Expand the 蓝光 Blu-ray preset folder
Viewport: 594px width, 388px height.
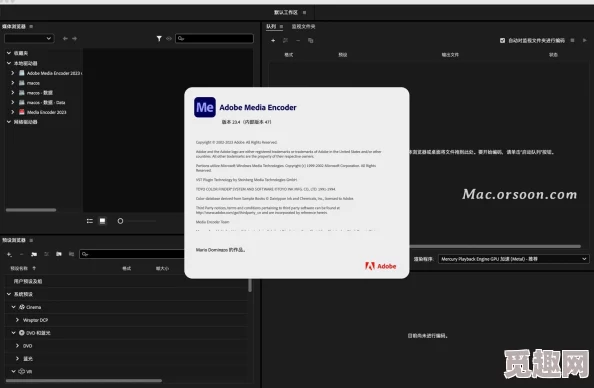pyautogui.click(x=17, y=358)
